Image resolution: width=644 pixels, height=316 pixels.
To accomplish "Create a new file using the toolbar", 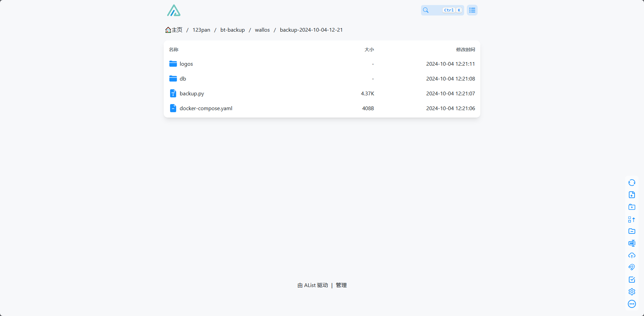I will [632, 195].
